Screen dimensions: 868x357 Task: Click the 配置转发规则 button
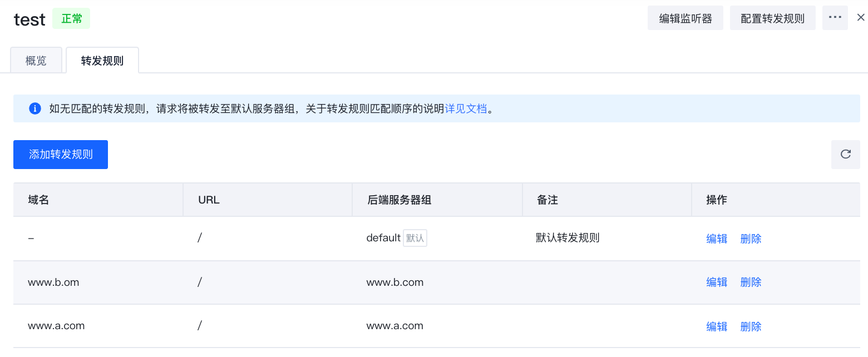(x=772, y=18)
